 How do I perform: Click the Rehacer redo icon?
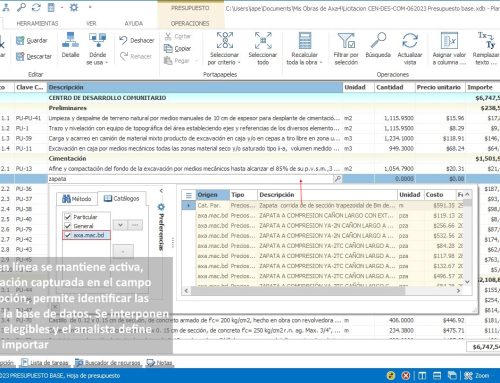pos(124,56)
